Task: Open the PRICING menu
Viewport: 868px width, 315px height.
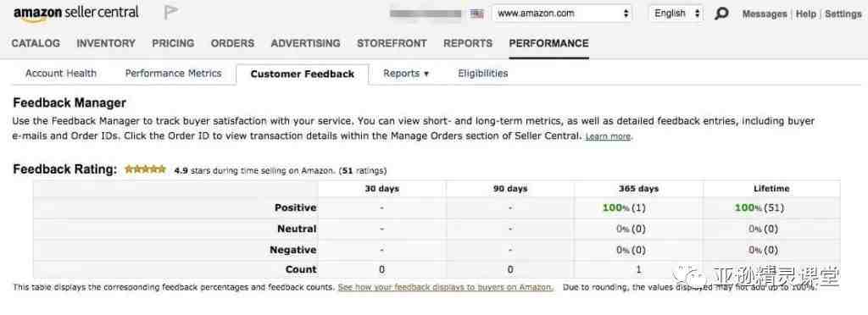Action: tap(173, 43)
